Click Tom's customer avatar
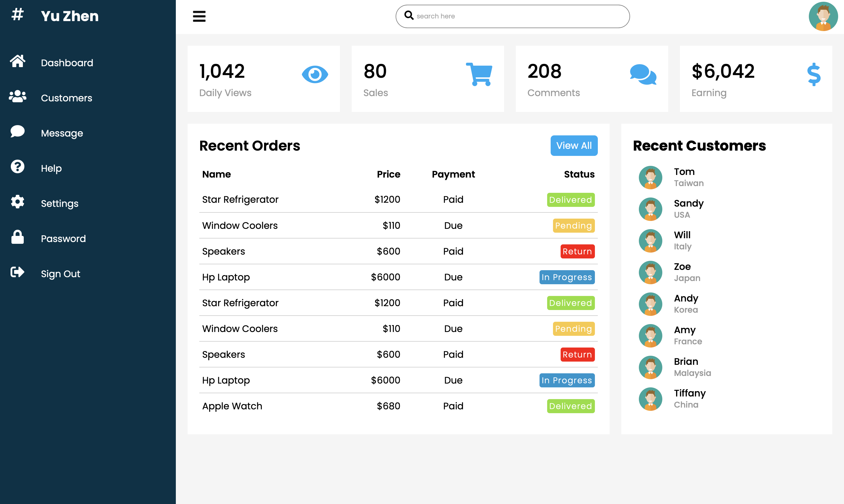The width and height of the screenshot is (844, 504). pos(650,177)
